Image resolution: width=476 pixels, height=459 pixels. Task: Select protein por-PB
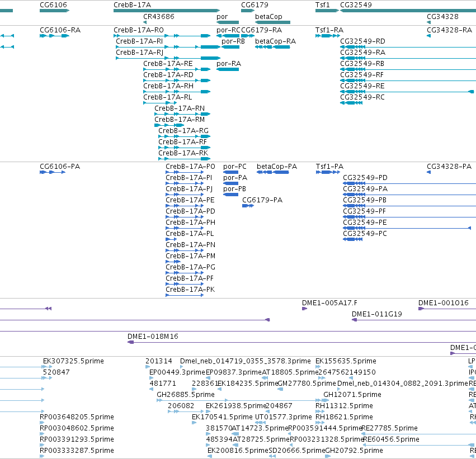click(x=230, y=195)
